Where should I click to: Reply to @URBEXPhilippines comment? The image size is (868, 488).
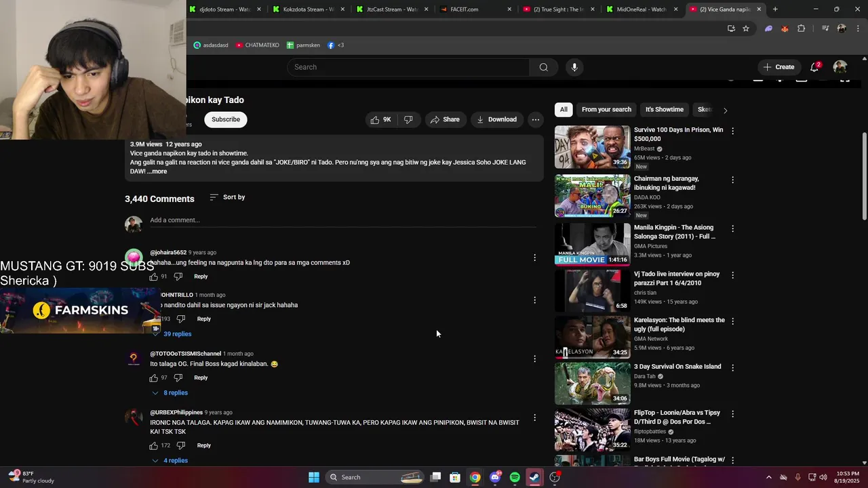203,445
